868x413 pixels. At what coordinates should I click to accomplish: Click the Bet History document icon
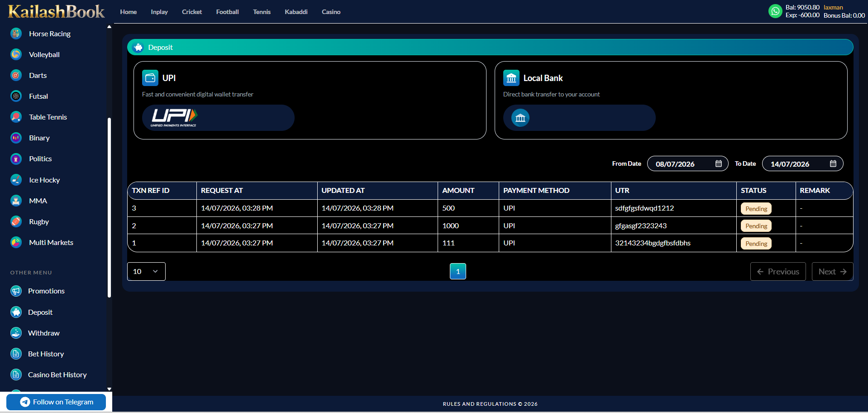click(16, 354)
